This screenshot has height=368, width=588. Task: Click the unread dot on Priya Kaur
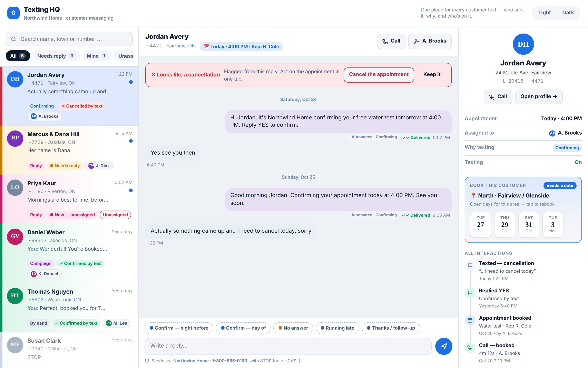(x=131, y=190)
